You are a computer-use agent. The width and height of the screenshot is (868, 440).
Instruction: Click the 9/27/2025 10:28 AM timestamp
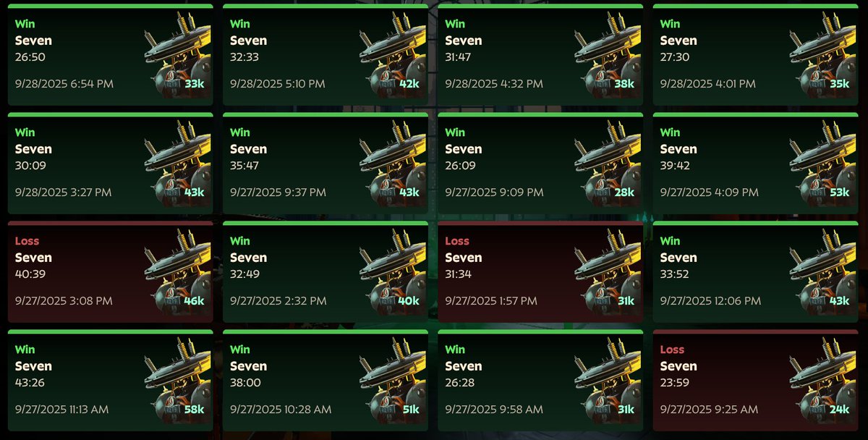tap(278, 410)
